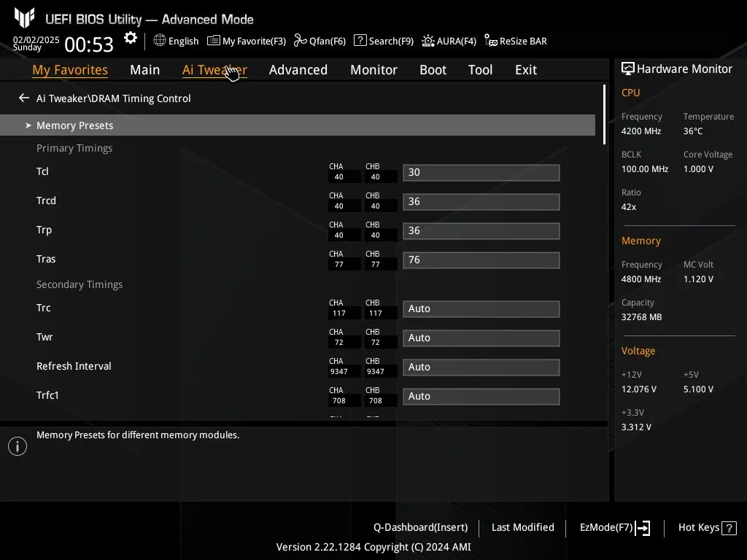Screen dimensions: 747x560
Task: Switch to the Main tab
Action: click(x=145, y=70)
